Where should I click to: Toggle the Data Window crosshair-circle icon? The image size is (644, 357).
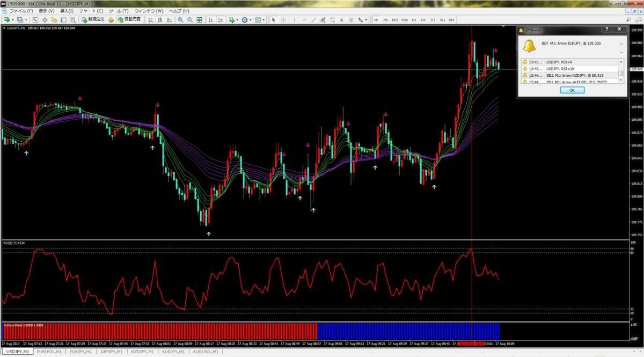45,20
